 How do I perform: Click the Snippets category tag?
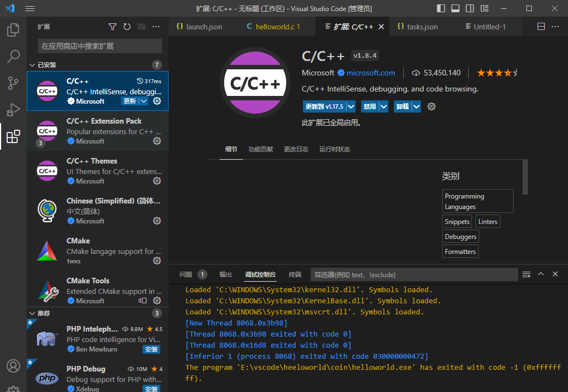point(457,222)
